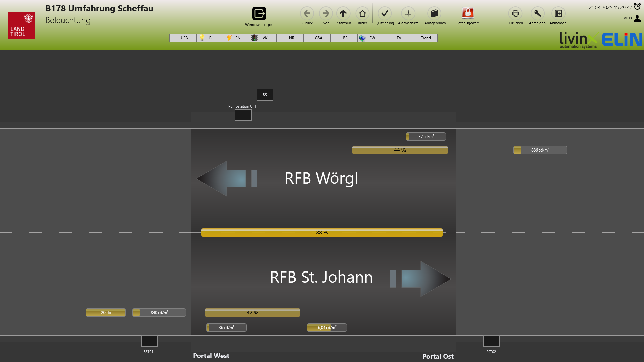Open the Alarmschirm pulse icon

[x=408, y=14]
